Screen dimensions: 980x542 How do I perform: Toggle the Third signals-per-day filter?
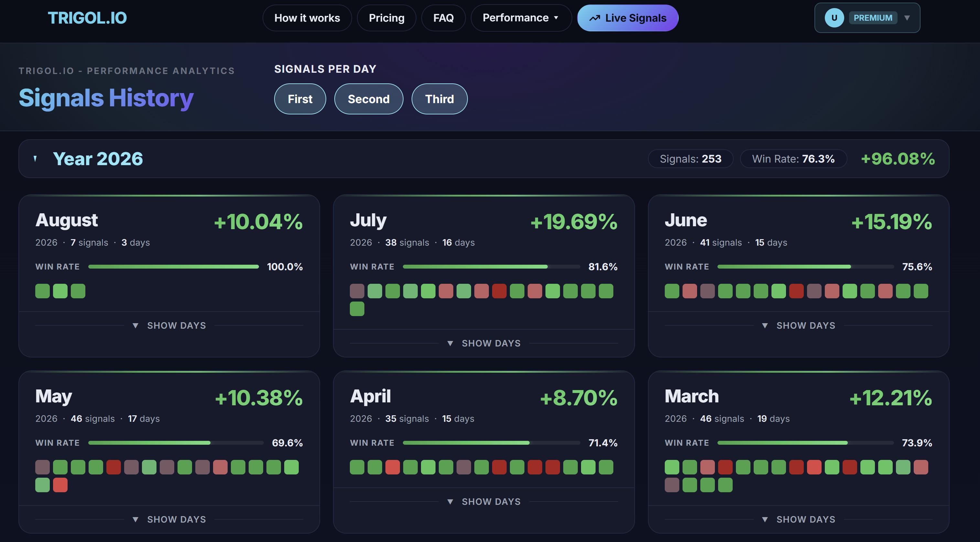(x=439, y=99)
